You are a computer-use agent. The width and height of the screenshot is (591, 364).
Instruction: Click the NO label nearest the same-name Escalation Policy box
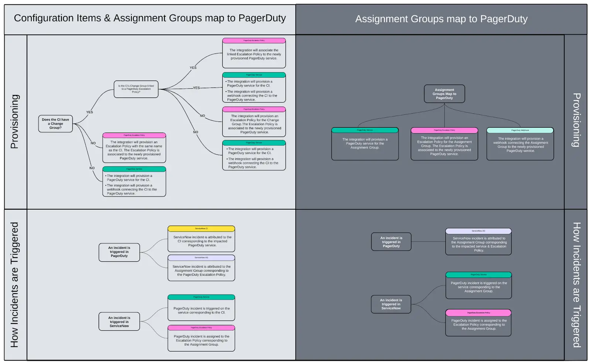click(93, 143)
